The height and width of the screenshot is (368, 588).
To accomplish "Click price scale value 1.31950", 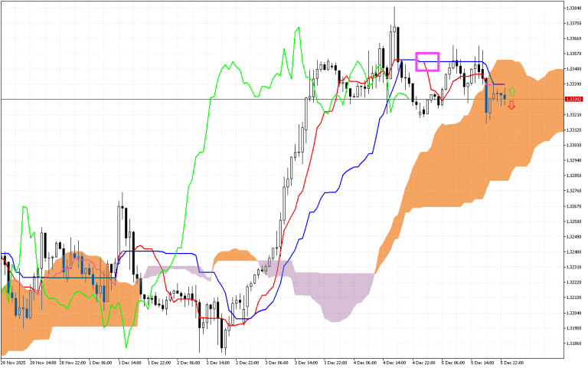I will click(x=573, y=328).
